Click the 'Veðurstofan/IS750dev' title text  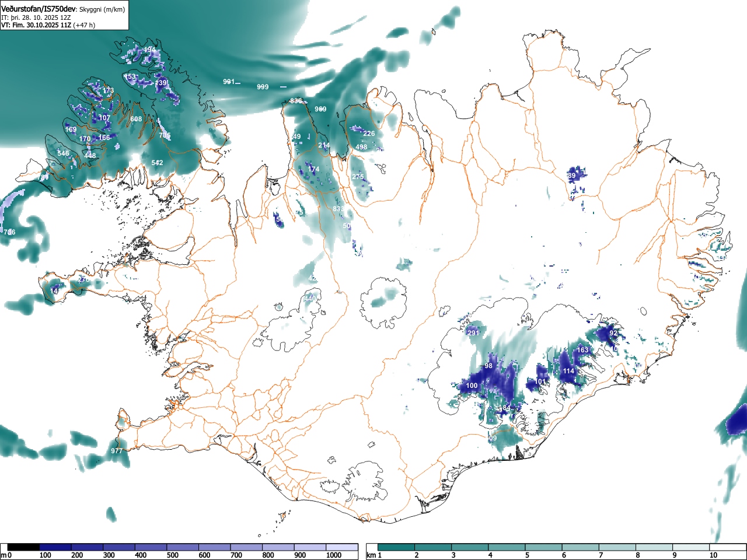[39, 9]
